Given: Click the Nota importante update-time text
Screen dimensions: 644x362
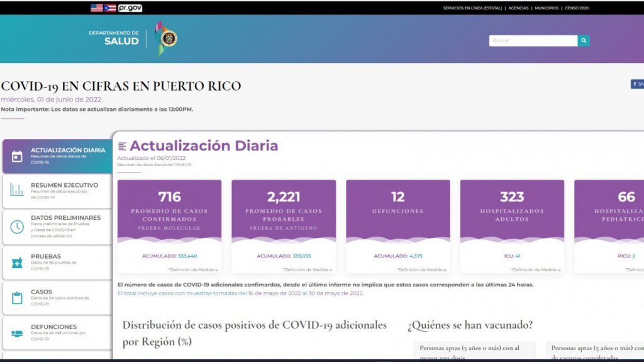Looking at the screenshot, I should pyautogui.click(x=97, y=110).
